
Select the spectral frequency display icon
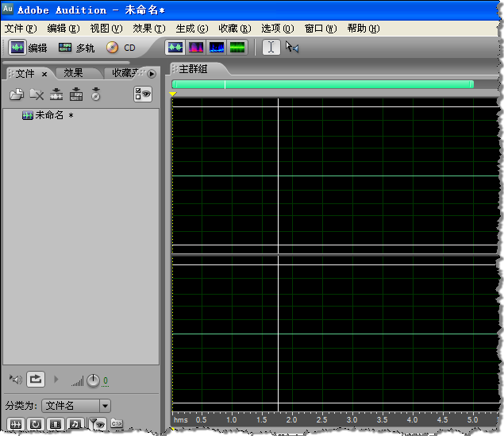click(x=195, y=48)
